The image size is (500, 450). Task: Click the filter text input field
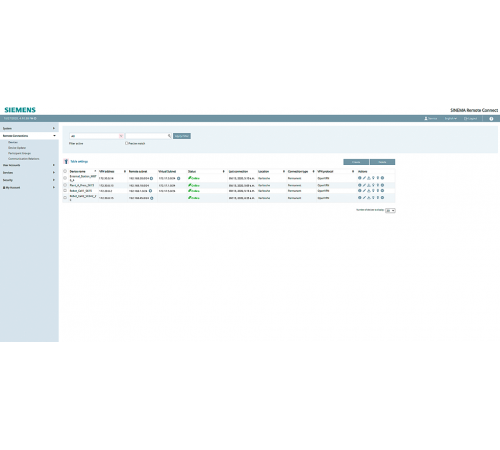(148, 136)
